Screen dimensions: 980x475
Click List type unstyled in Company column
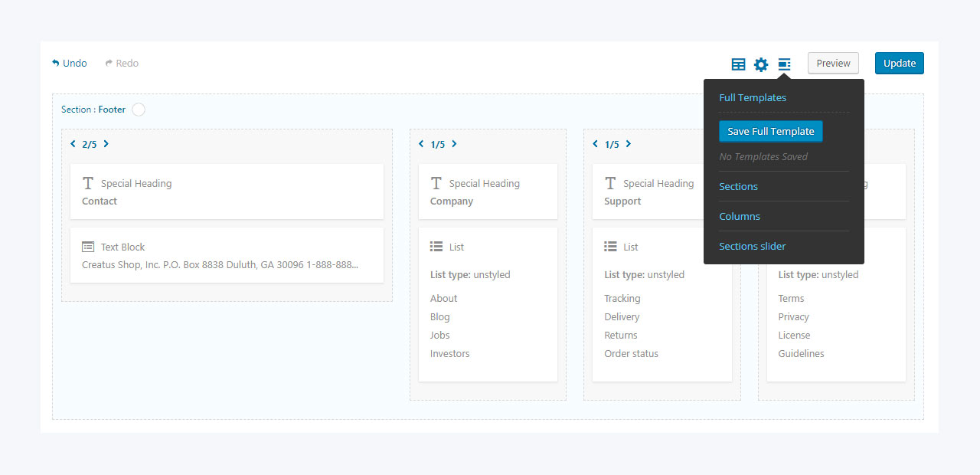pos(470,275)
